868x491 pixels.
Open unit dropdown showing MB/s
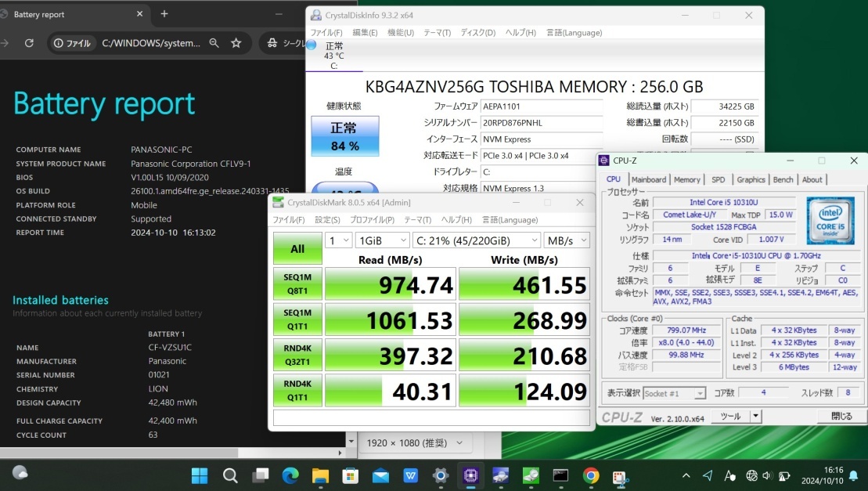coord(567,240)
